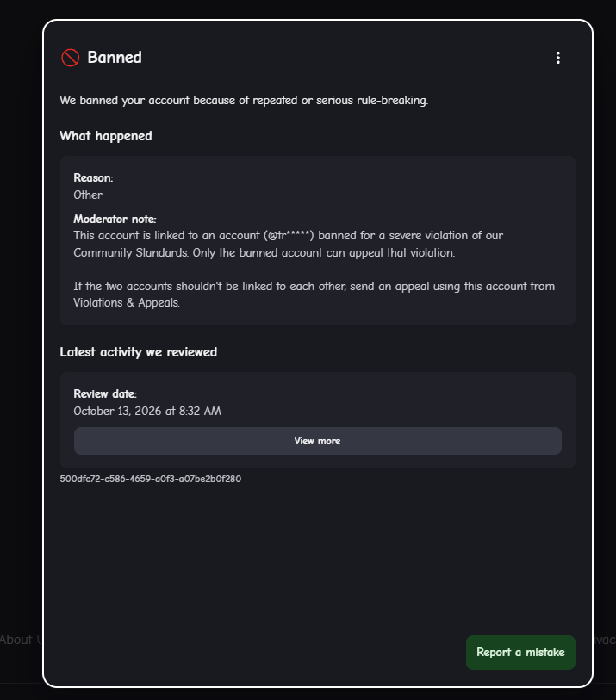Screen dimensions: 616x700
Task: Click the Violations & Appeals text
Action: 127,303
